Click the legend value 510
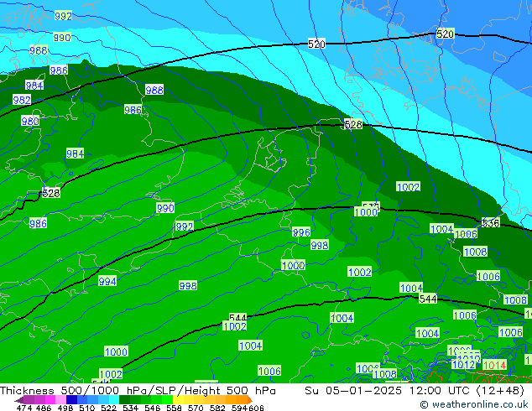 87,408
